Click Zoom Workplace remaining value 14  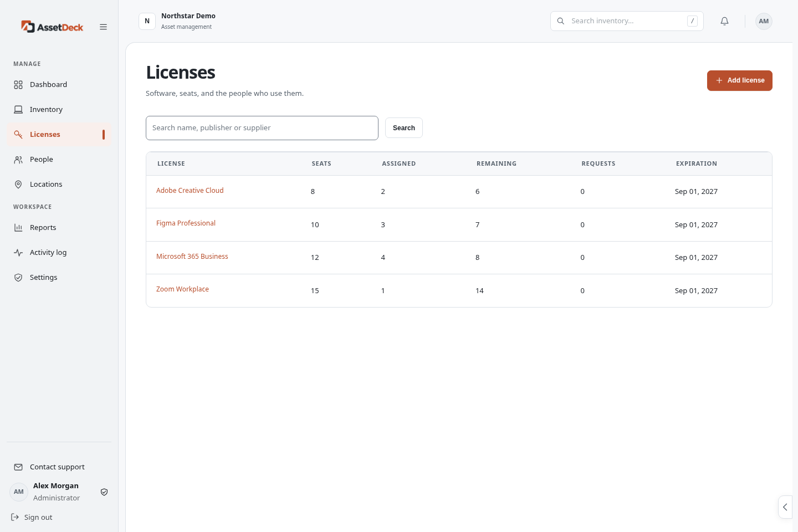pos(479,291)
